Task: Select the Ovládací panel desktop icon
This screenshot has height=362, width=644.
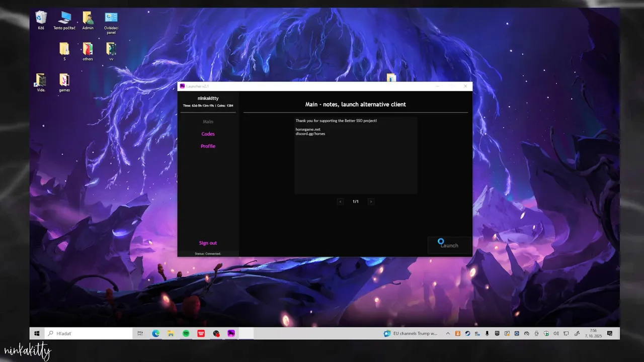Action: point(111,23)
